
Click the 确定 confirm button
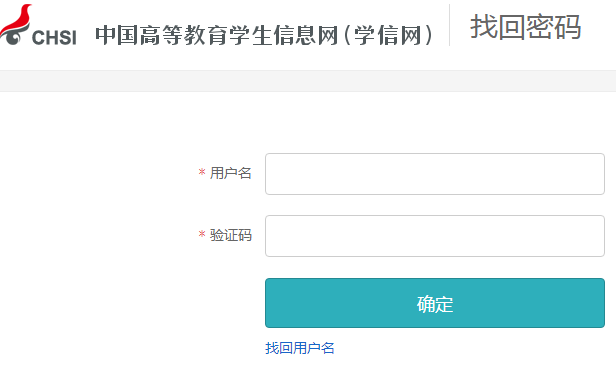435,303
